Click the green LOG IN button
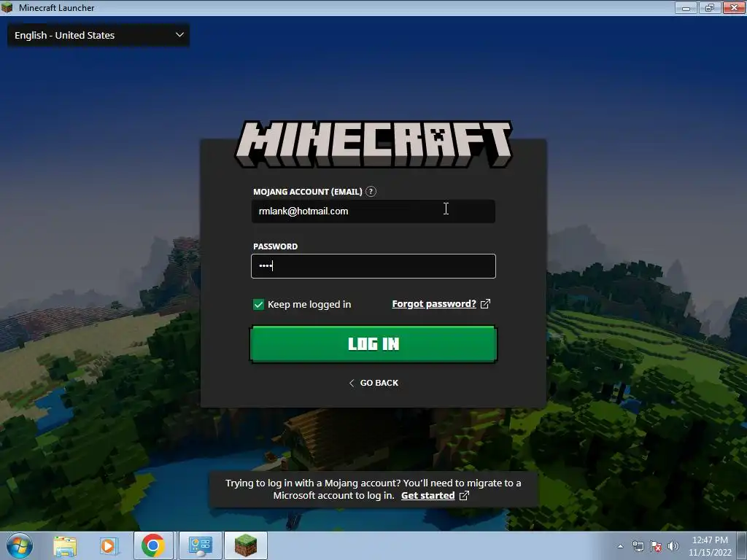The image size is (747, 560). (373, 344)
